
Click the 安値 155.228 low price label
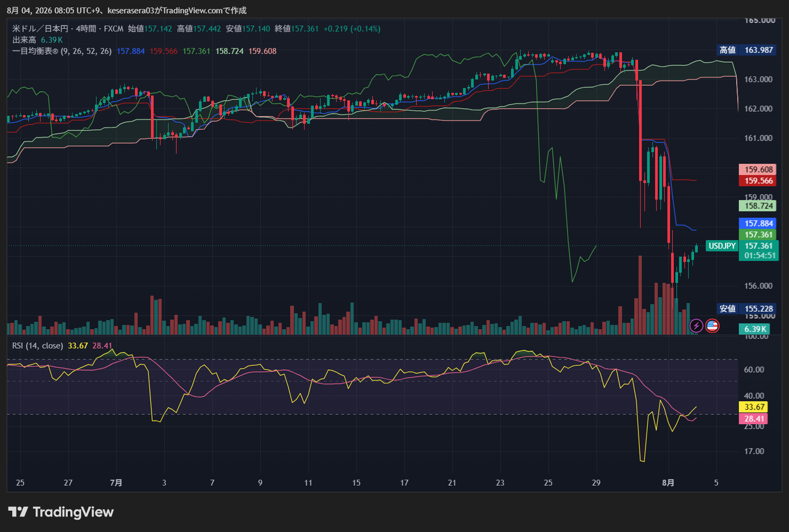pos(746,309)
